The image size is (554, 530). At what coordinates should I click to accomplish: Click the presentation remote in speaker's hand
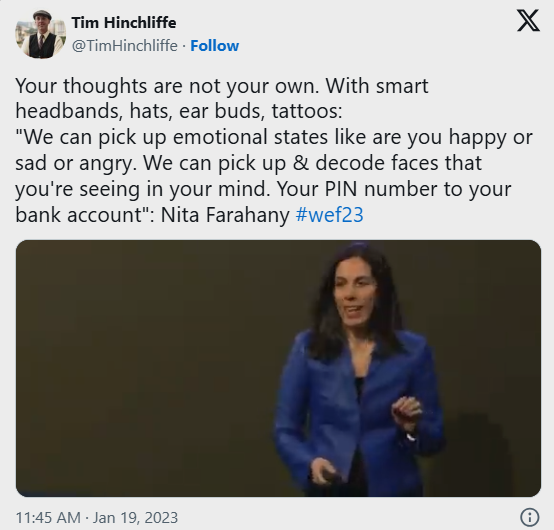[x=326, y=474]
